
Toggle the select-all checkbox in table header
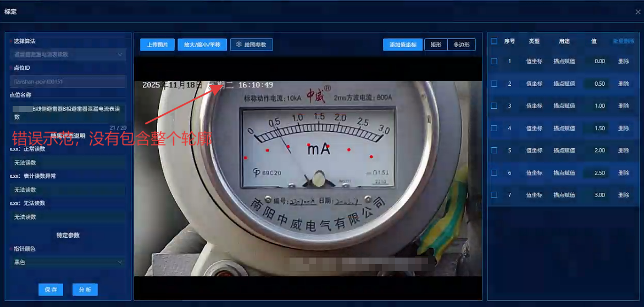(x=494, y=41)
